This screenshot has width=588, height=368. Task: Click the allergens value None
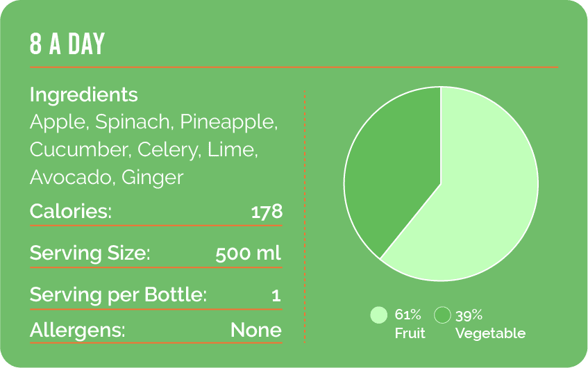(256, 330)
